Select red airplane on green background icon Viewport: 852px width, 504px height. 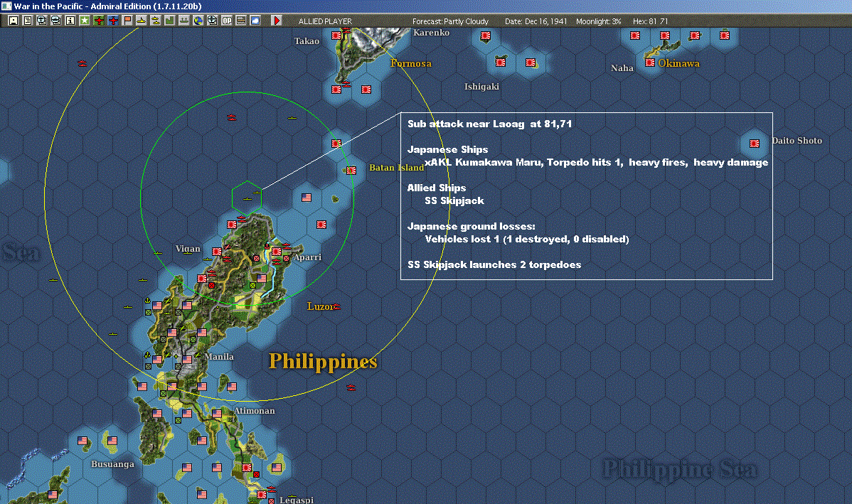click(98, 21)
